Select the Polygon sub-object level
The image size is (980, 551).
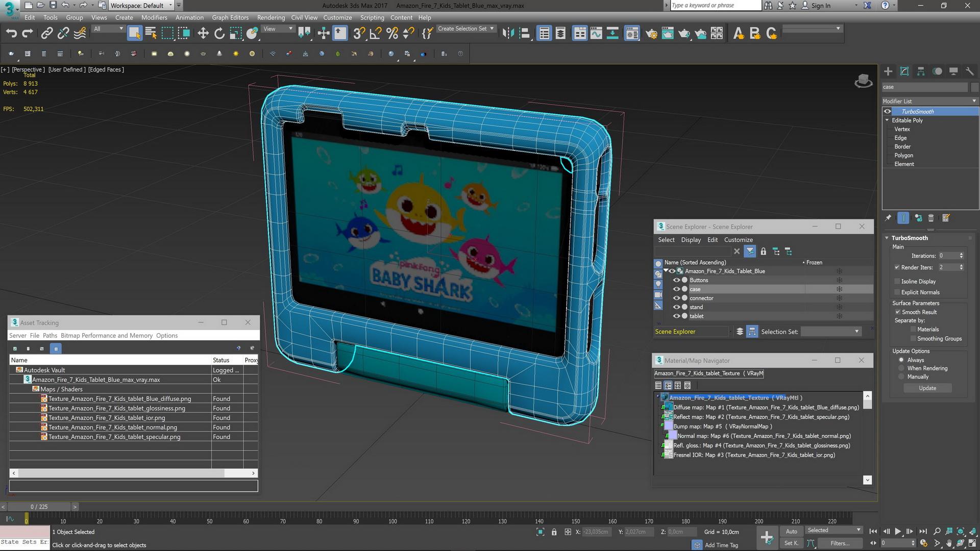coord(903,156)
